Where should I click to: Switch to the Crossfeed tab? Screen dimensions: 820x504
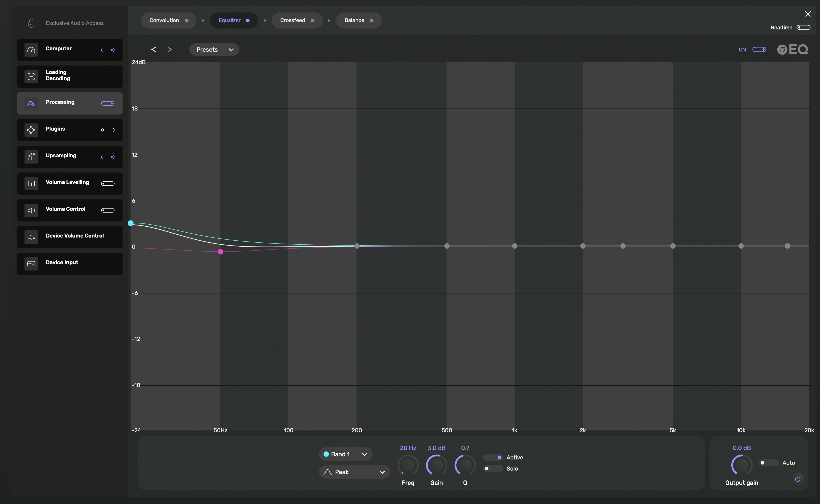(x=297, y=20)
